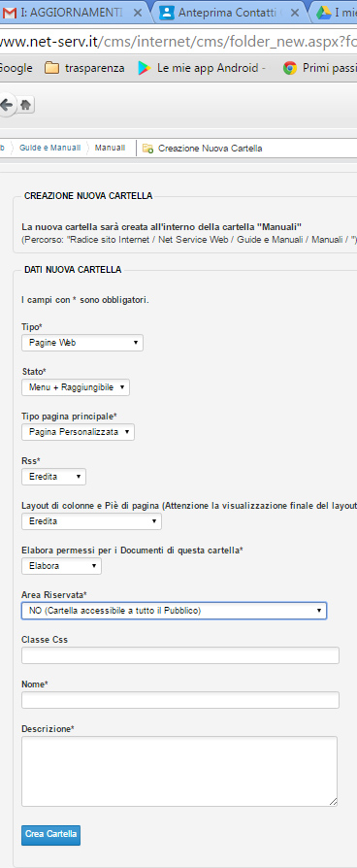Click the Chrome icon next to Primi passi
The height and width of the screenshot is (868, 357).
click(289, 68)
